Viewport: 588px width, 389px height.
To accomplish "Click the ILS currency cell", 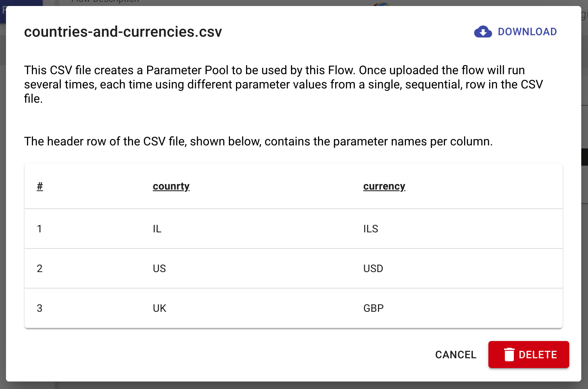I will [x=370, y=229].
